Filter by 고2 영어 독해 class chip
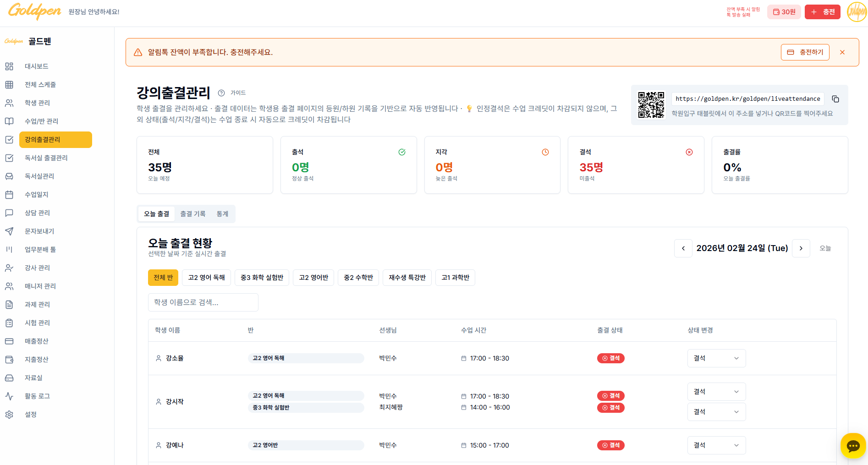Viewport: 868px width, 465px height. [x=206, y=278]
